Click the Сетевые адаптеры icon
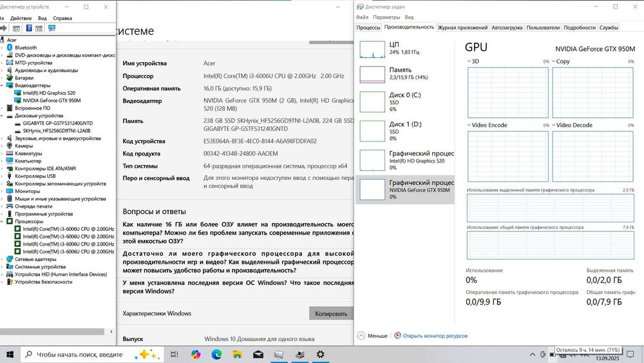 (x=10, y=259)
